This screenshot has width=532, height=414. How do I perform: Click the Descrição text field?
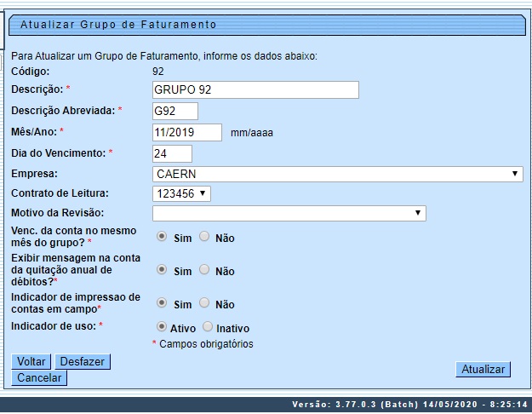255,89
